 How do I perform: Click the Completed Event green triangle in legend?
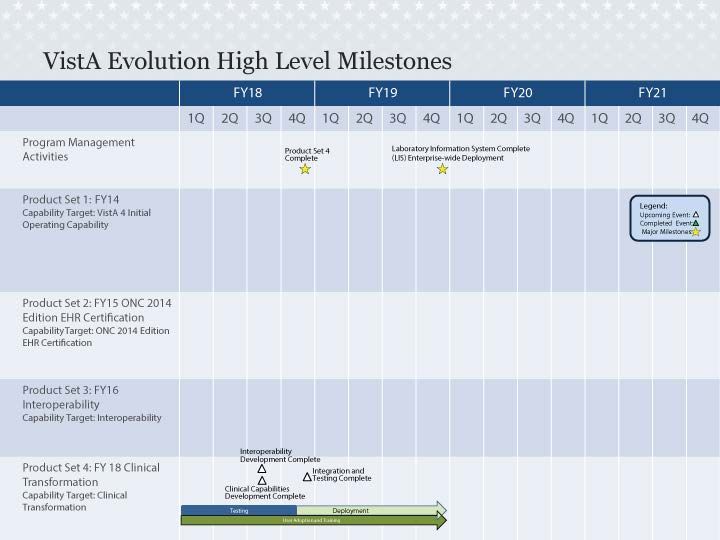696,223
